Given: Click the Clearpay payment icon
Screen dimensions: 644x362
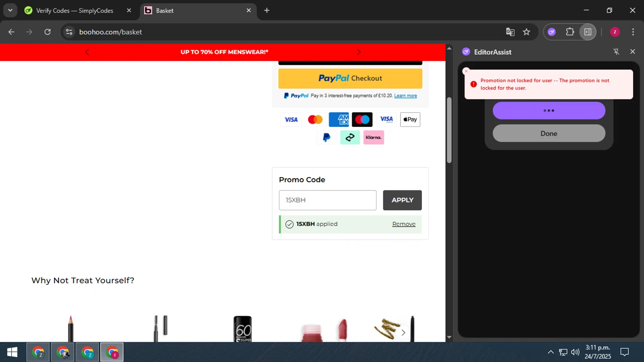Looking at the screenshot, I should (x=350, y=137).
